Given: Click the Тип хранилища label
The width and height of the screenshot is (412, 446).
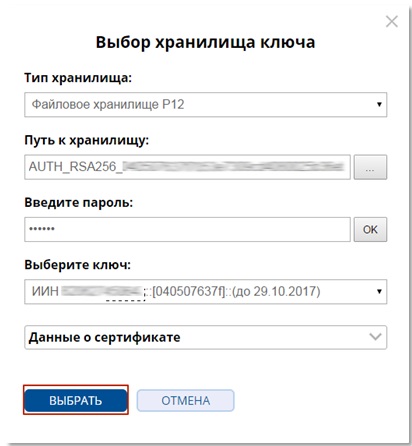Looking at the screenshot, I should click(78, 78).
